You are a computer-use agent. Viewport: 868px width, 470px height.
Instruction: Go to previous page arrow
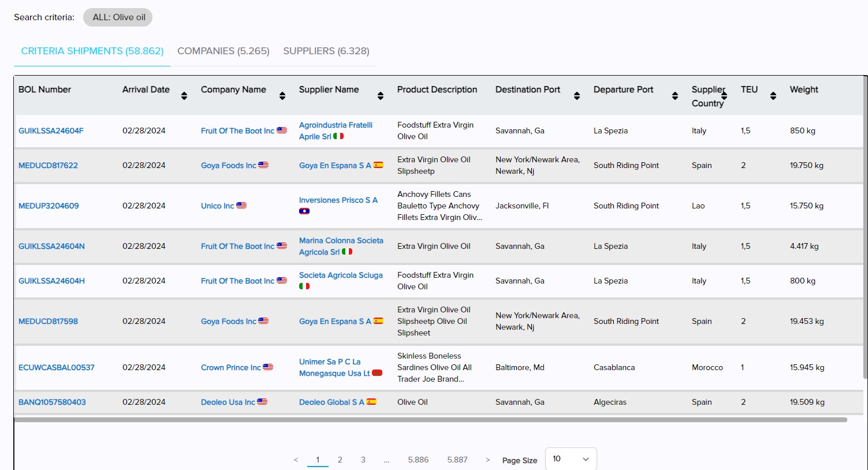coord(296,460)
